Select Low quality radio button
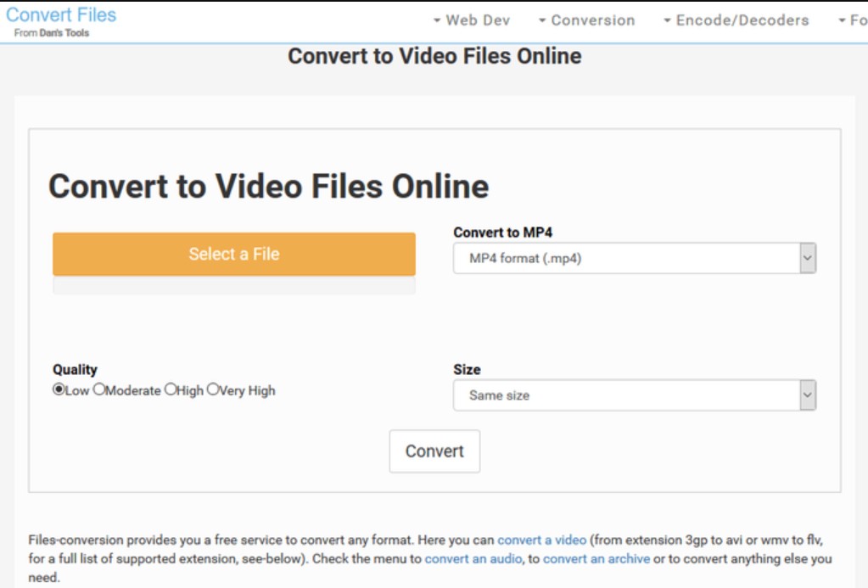868x588 pixels. 59,389
